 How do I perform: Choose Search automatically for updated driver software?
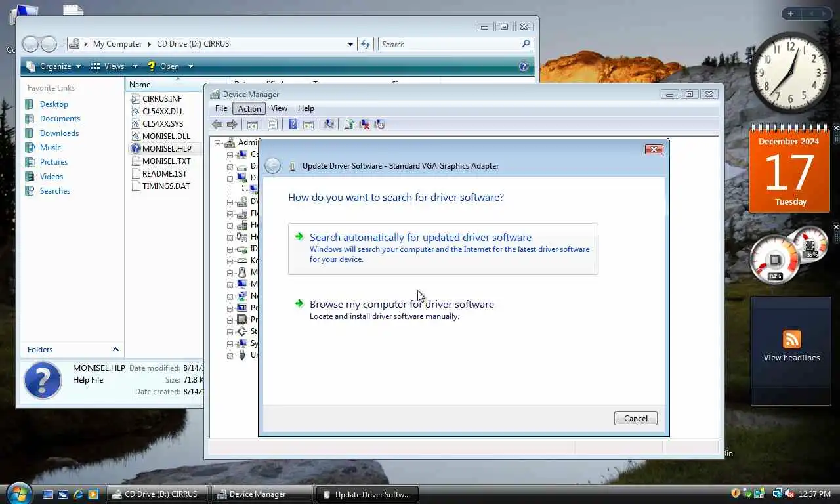443,249
